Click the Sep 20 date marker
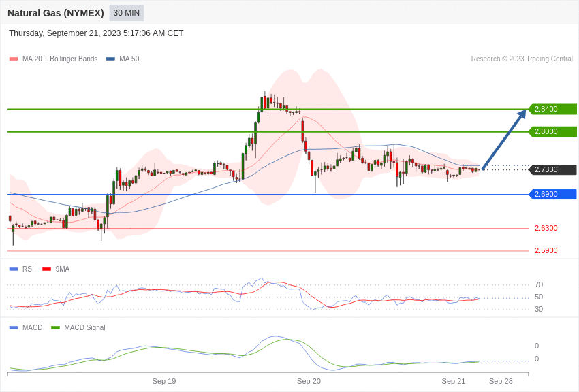Image resolution: width=579 pixels, height=392 pixels. [x=309, y=381]
